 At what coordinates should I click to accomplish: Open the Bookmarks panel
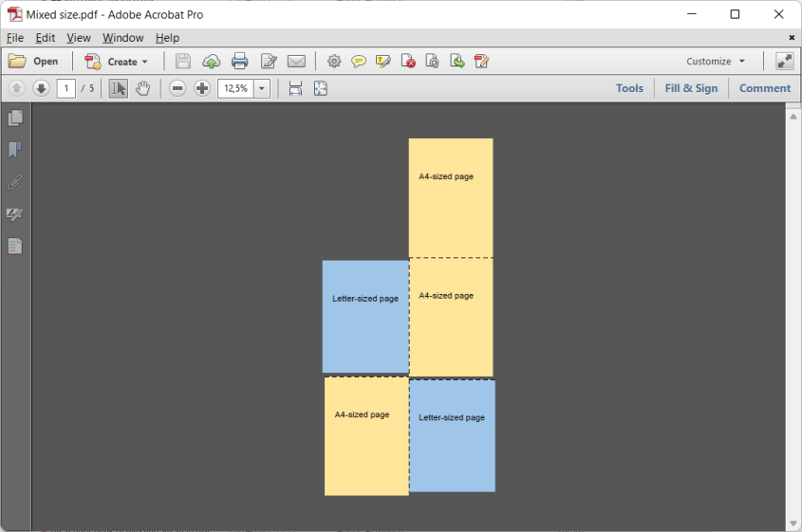coord(15,150)
